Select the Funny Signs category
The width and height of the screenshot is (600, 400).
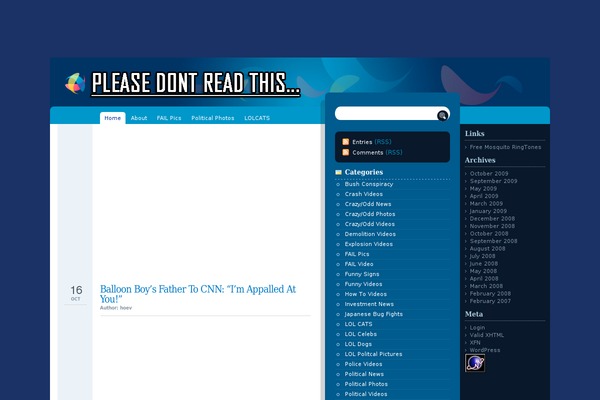(362, 274)
